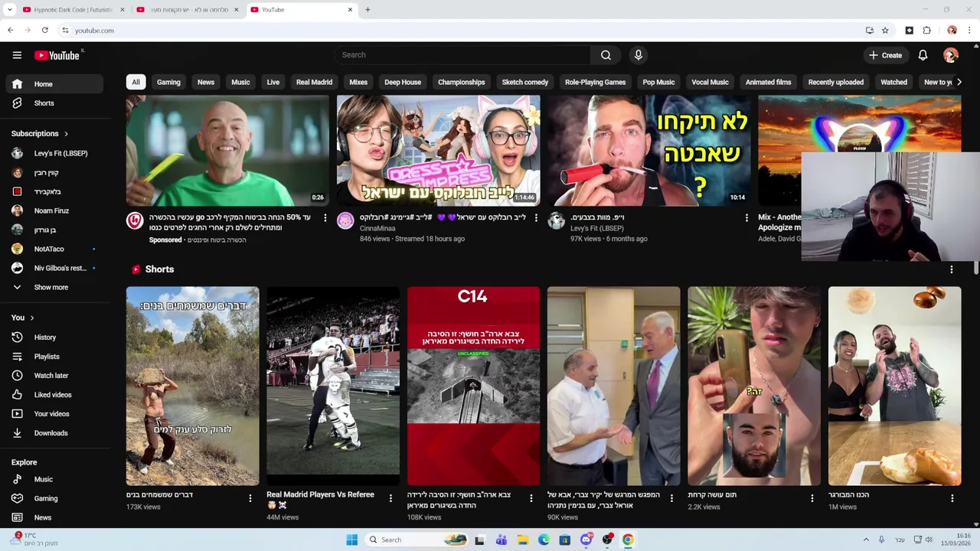This screenshot has height=551, width=980.
Task: Open Playlists page
Action: [54, 357]
